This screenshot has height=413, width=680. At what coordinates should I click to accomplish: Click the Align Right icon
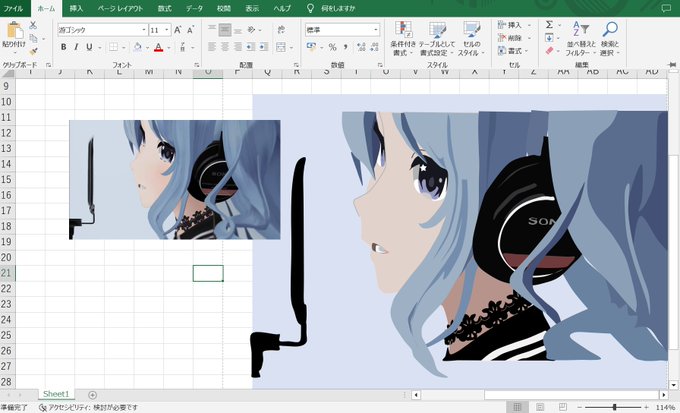coord(238,47)
